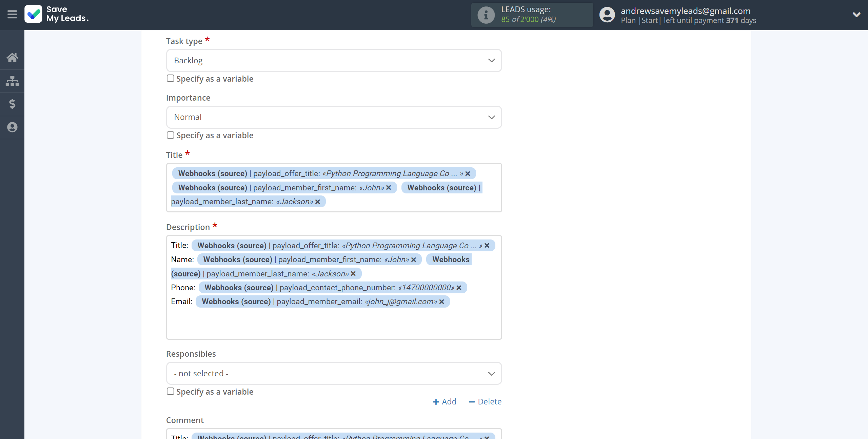The height and width of the screenshot is (439, 868).
Task: Remove member_email tag in Description
Action: point(441,302)
